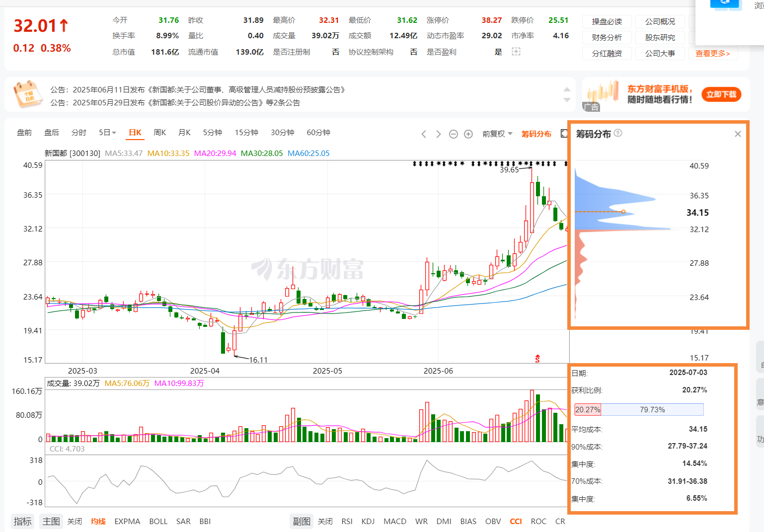Enable BBI overlay on main chart
Viewport: 764px width, 532px height.
click(205, 522)
